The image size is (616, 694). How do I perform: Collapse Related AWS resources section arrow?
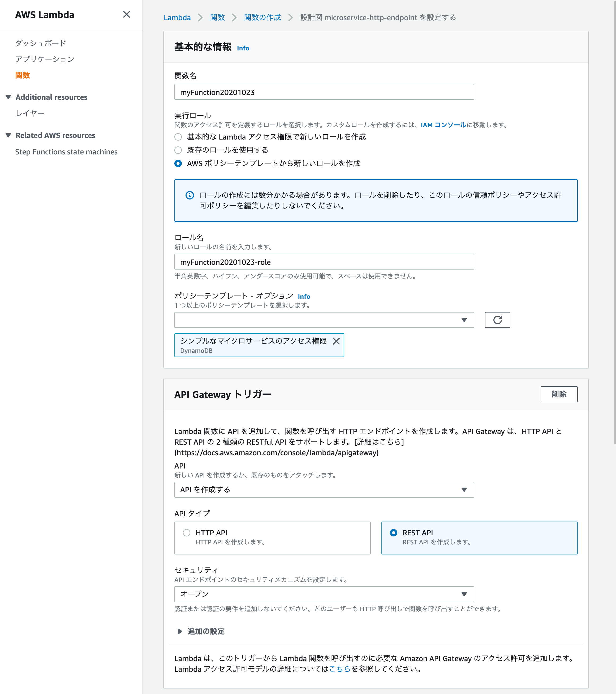[8, 136]
